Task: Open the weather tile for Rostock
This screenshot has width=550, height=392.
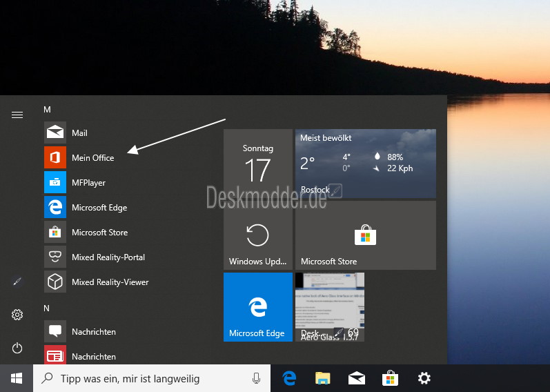Action: (366, 164)
